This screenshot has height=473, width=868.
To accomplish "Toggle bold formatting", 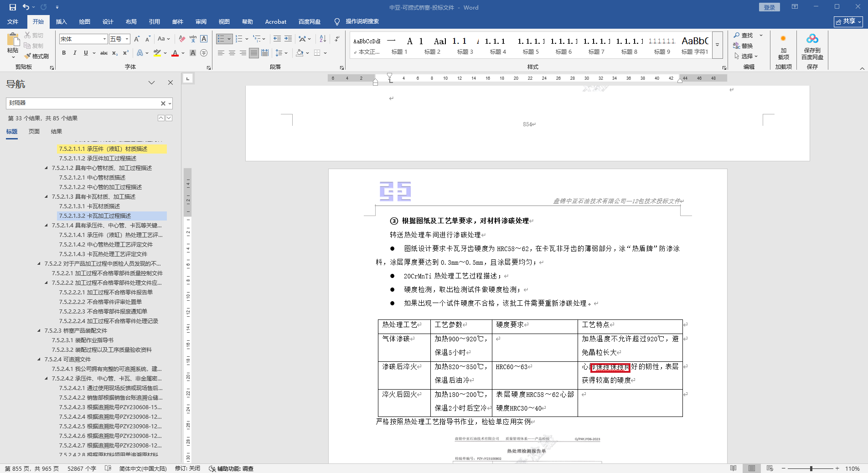I will [x=64, y=53].
